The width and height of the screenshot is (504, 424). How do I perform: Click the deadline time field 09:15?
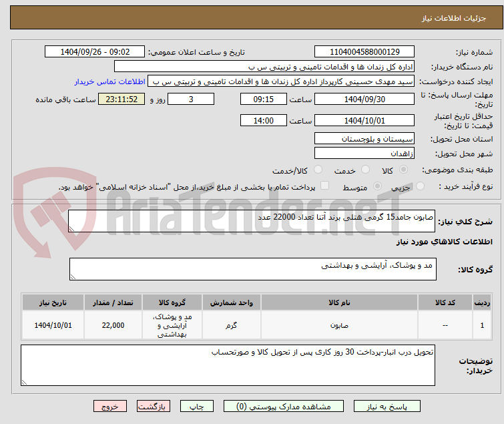(264, 99)
